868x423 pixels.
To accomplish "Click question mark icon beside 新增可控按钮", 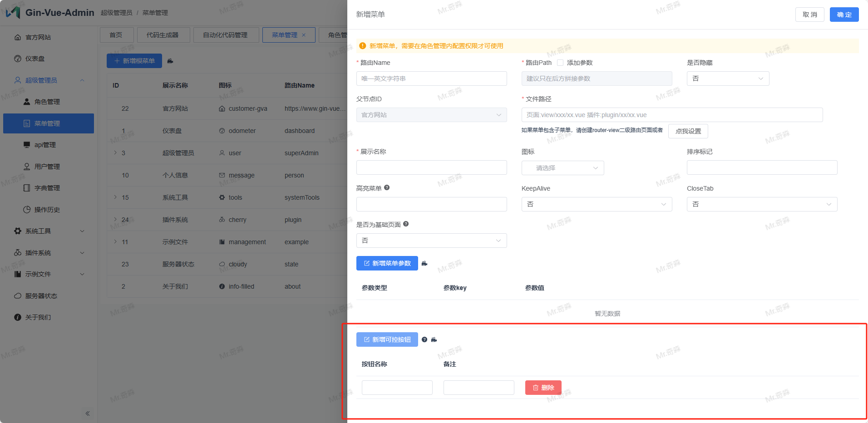I will tap(424, 339).
